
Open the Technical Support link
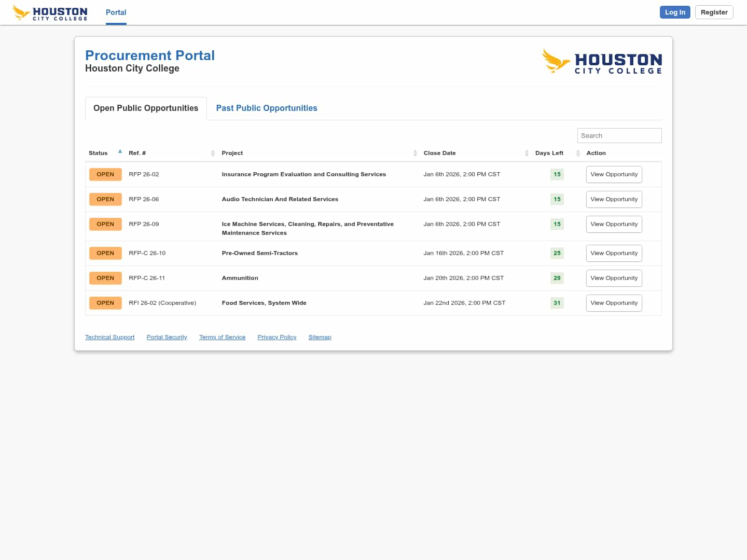pos(109,337)
